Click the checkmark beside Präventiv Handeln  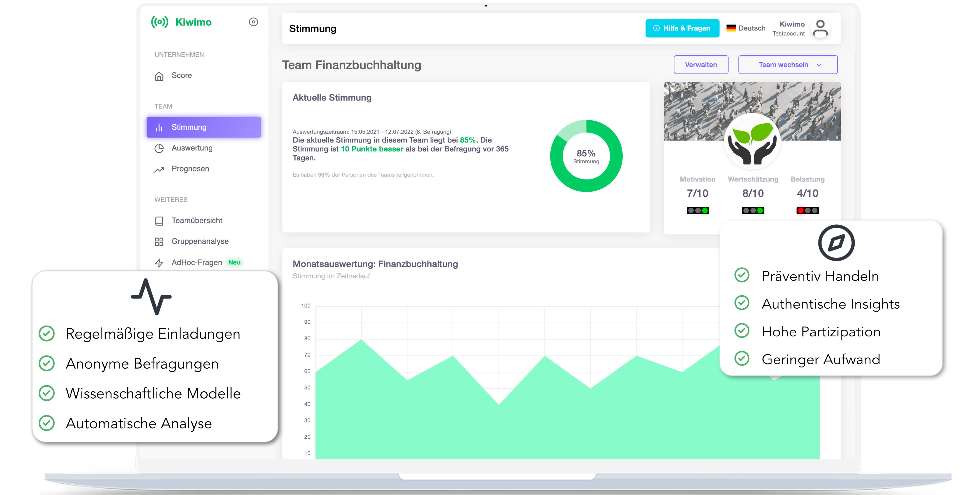pos(742,275)
